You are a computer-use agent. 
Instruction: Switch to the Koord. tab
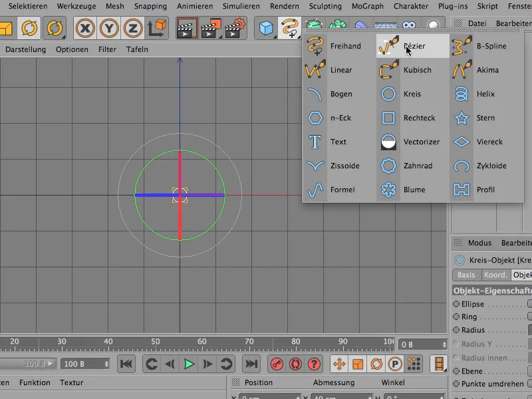coord(495,275)
